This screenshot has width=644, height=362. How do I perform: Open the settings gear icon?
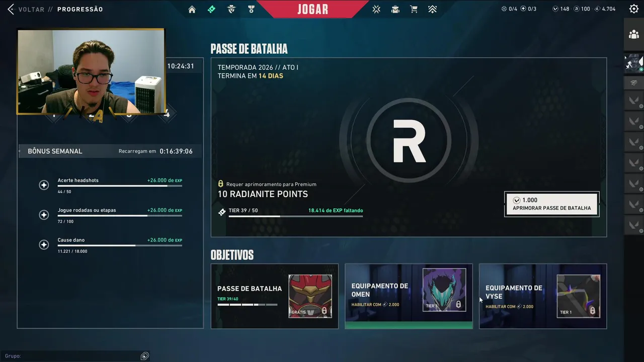pos(634,9)
